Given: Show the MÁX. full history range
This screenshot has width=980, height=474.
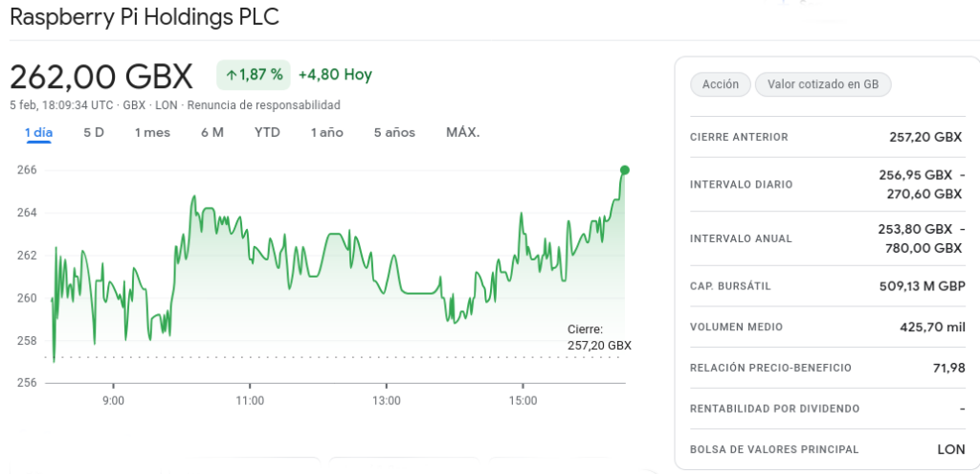Looking at the screenshot, I should 462,132.
